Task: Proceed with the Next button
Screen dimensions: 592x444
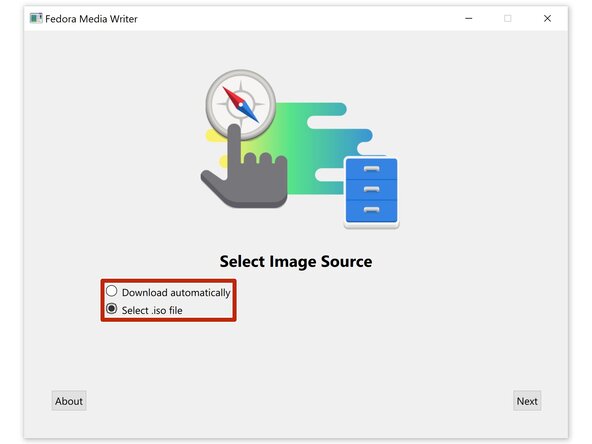Action: (527, 401)
